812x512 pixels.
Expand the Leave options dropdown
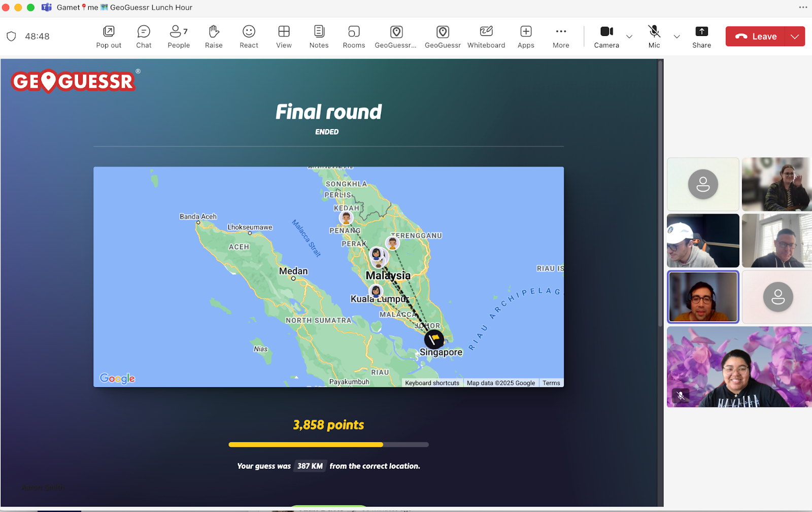point(795,37)
